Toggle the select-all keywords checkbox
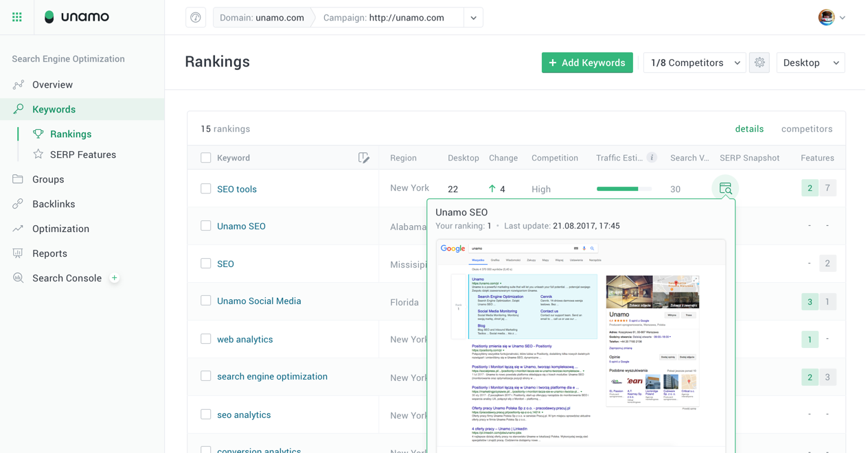This screenshot has height=453, width=868. [x=206, y=158]
